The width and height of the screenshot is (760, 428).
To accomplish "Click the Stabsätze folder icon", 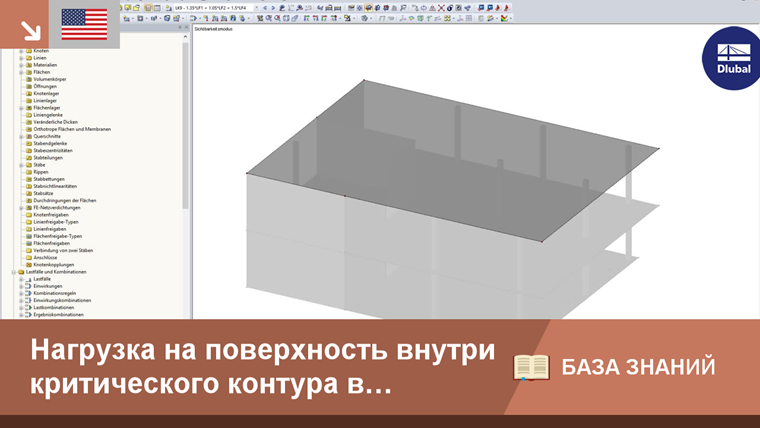I will (29, 193).
